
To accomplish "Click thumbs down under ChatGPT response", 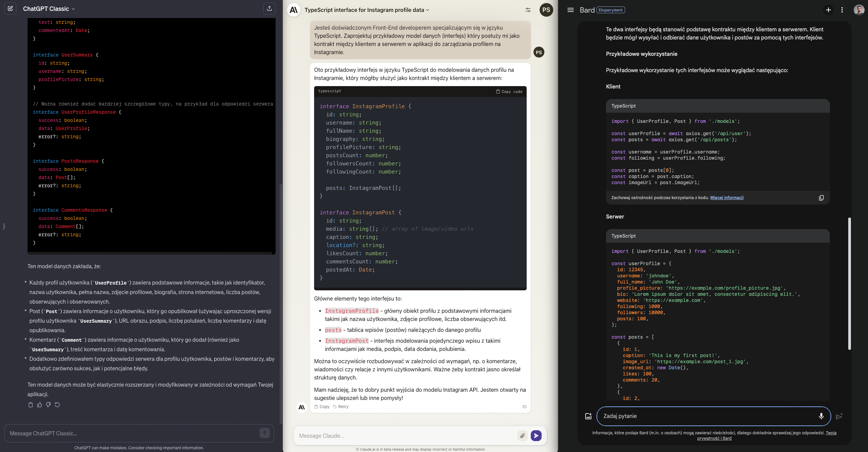I will coord(48,405).
